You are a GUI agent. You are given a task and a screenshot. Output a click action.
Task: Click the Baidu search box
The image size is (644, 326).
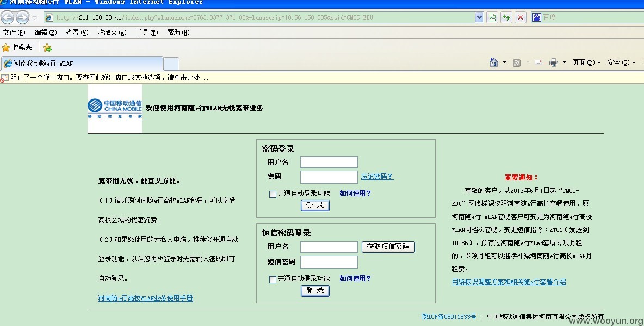(593, 17)
